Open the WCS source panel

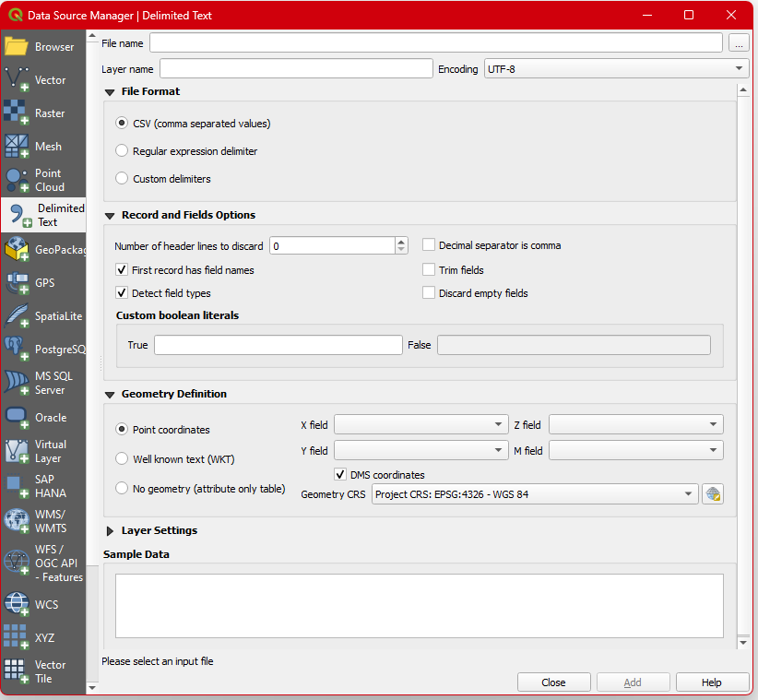pos(42,605)
